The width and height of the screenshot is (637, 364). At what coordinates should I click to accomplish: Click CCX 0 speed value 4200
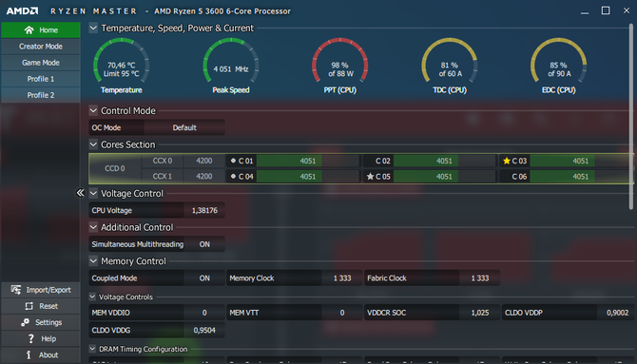pyautogui.click(x=204, y=161)
